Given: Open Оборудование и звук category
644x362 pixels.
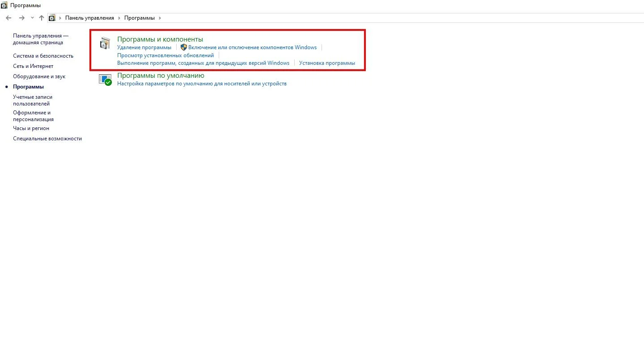Looking at the screenshot, I should pyautogui.click(x=39, y=76).
